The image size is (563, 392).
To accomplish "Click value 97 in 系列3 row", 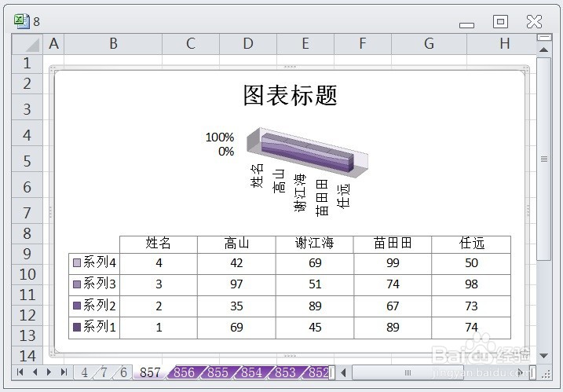I will [236, 284].
